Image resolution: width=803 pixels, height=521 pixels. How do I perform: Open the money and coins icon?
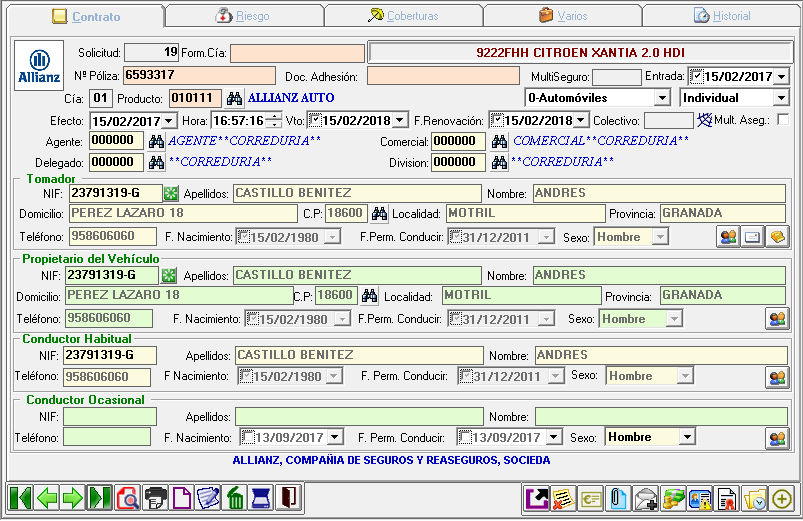(673, 498)
